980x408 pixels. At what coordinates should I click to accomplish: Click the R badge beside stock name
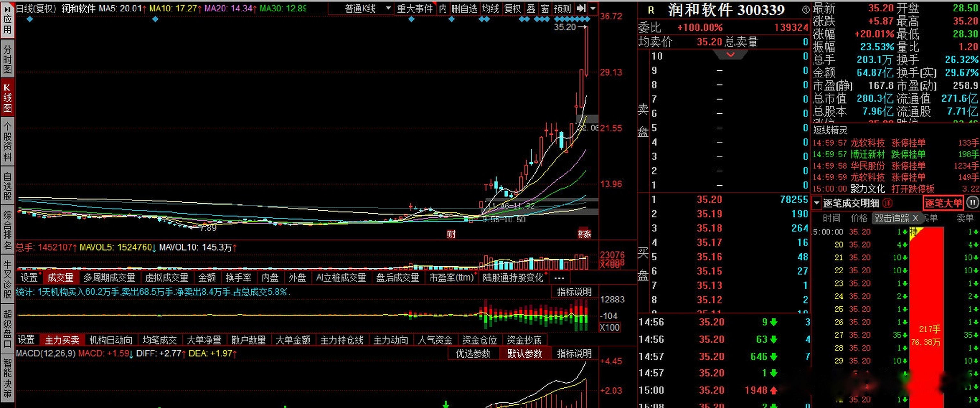pyautogui.click(x=651, y=10)
